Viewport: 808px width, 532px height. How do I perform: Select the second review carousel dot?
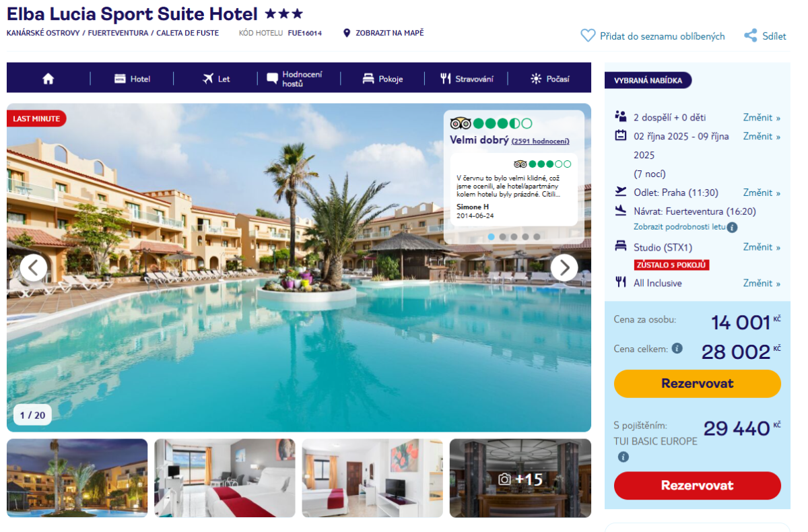(503, 236)
